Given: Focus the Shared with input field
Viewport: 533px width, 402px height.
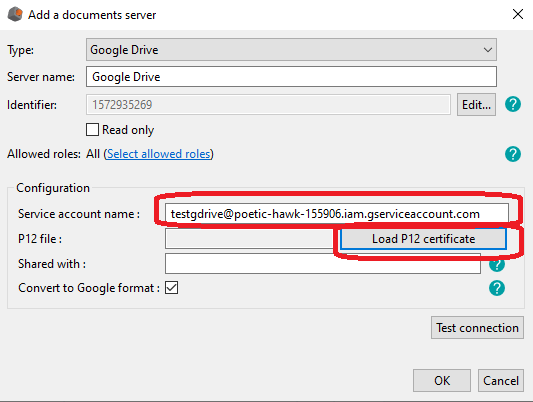Looking at the screenshot, I should point(323,264).
